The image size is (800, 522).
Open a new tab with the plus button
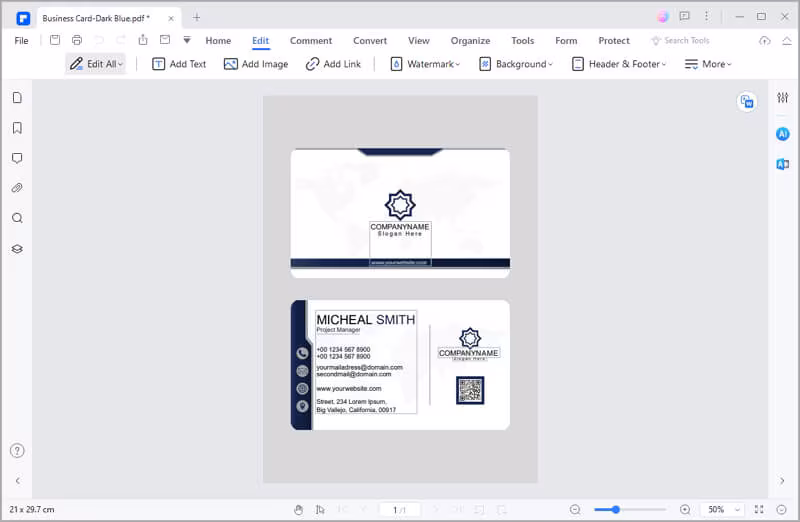(x=196, y=18)
